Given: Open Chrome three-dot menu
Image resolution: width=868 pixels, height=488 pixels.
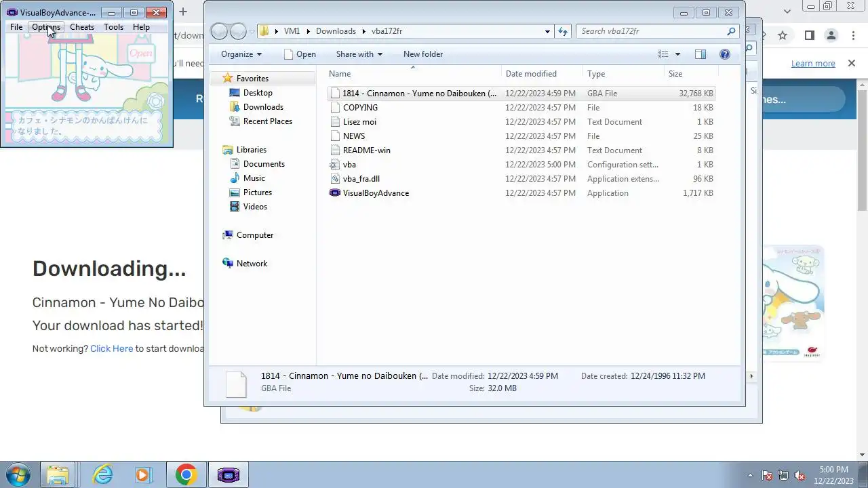Looking at the screenshot, I should point(853,35).
